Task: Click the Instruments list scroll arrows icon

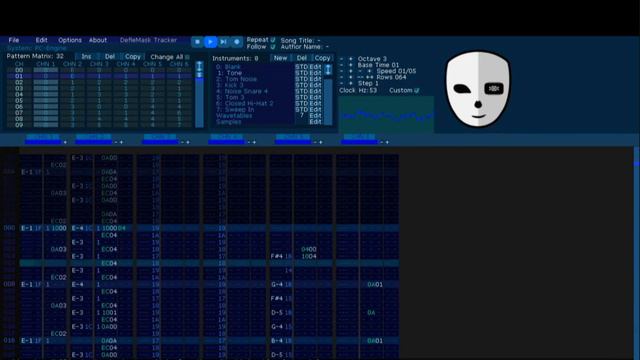Action: tap(328, 69)
